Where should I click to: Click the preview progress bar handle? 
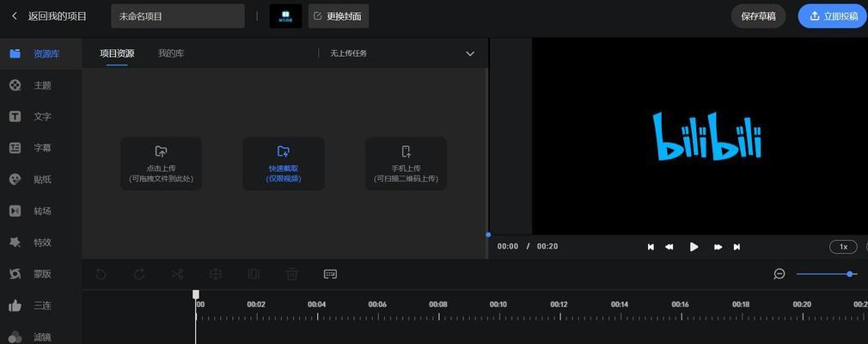[x=487, y=235]
